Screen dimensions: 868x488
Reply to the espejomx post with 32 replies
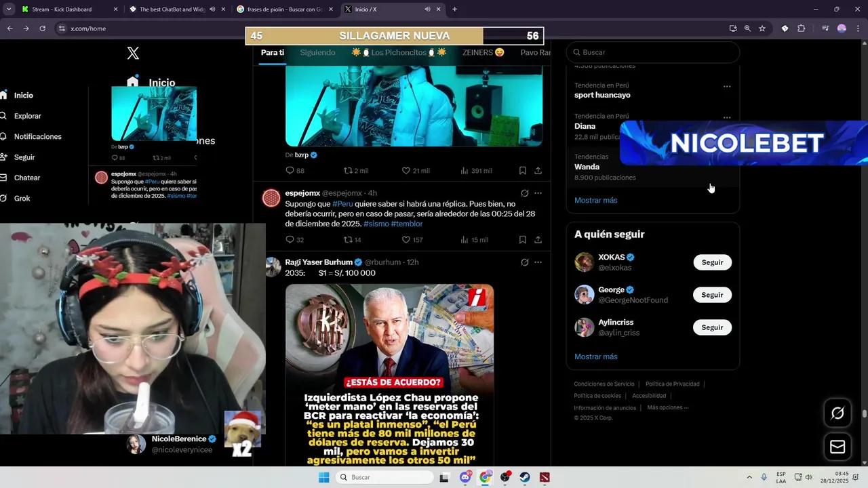[x=294, y=240]
